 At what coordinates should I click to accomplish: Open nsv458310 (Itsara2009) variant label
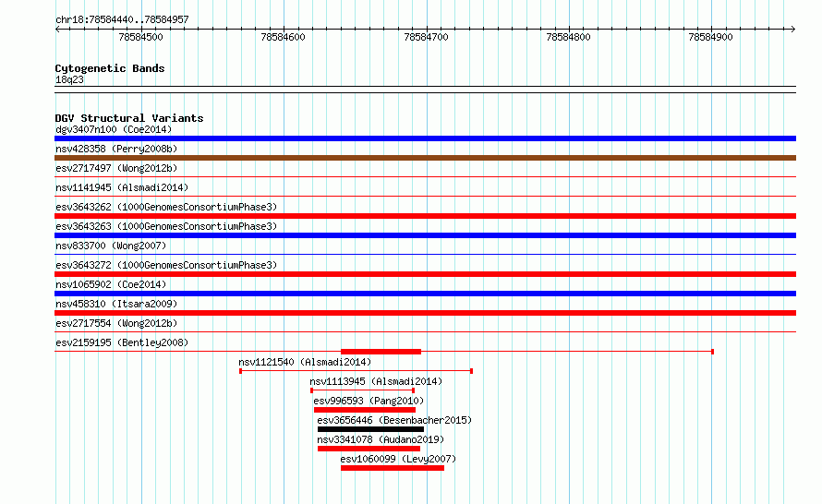coord(116,304)
